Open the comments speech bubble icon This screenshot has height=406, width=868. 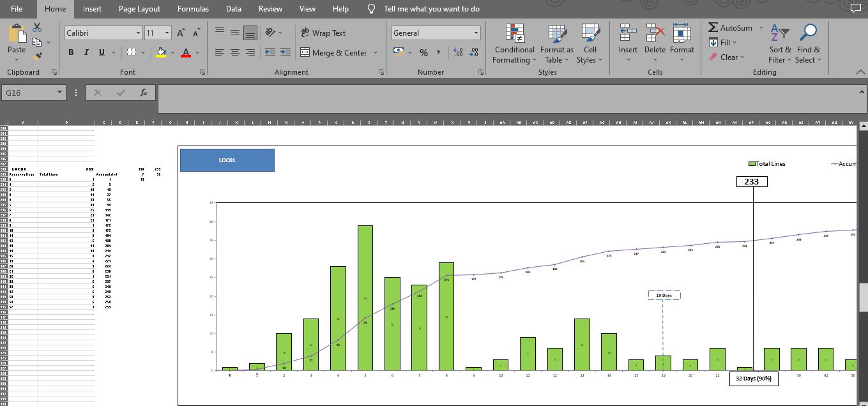coord(856,8)
